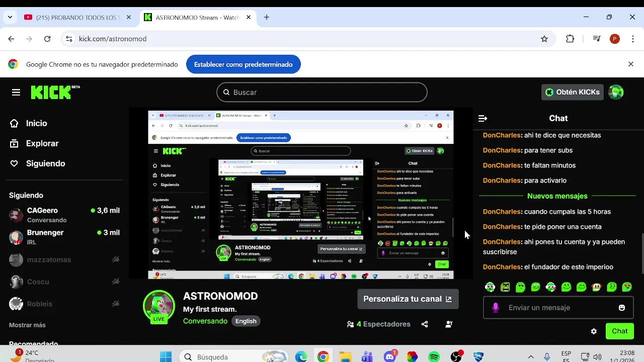Click the user edit icon beside share
Image resolution: width=644 pixels, height=362 pixels.
pos(449,324)
